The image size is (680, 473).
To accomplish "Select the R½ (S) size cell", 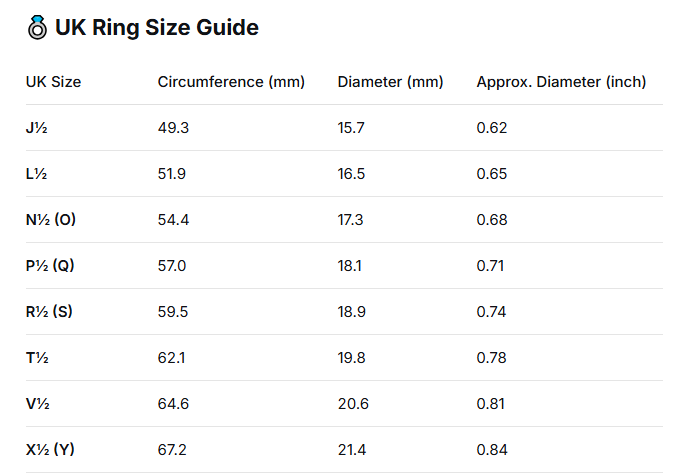I will (x=49, y=311).
